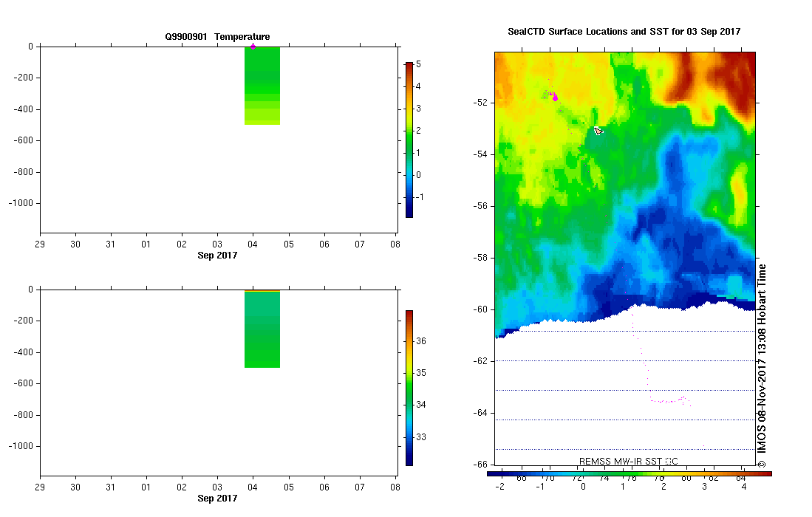Click date tick '04' under the temperature plot
The height and width of the screenshot is (517, 812).
253,244
